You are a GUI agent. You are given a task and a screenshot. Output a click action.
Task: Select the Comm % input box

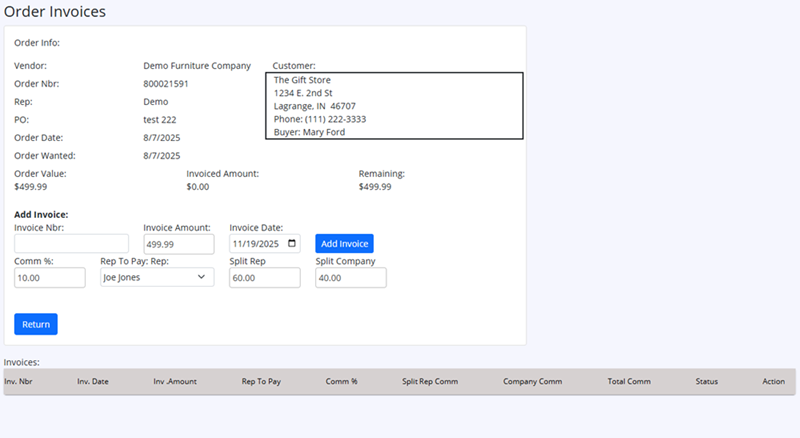tap(49, 277)
